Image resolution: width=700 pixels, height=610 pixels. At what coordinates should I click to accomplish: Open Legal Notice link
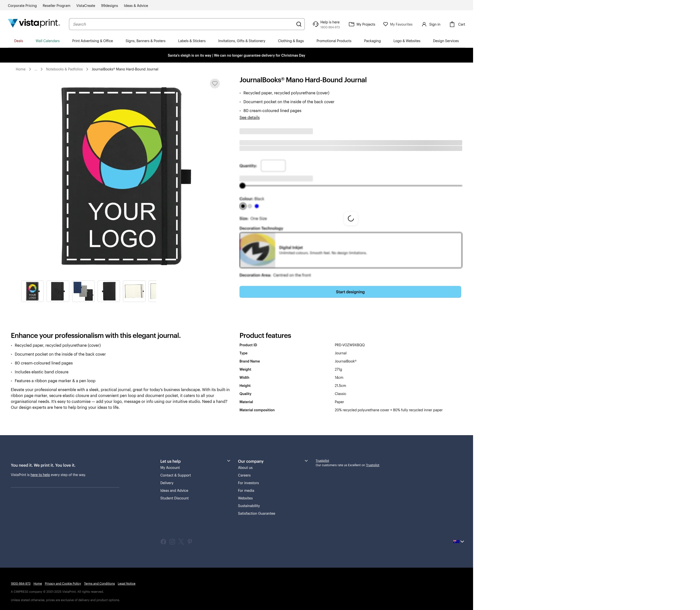click(x=126, y=583)
